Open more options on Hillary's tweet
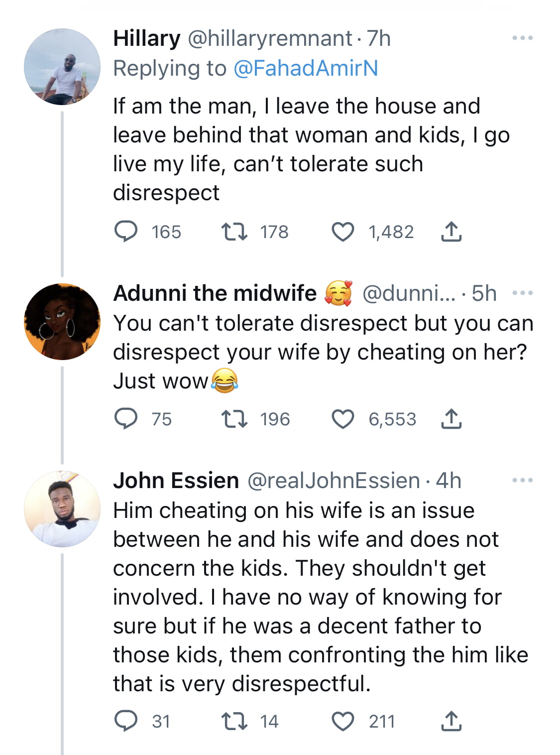The height and width of the screenshot is (755, 560). [523, 38]
